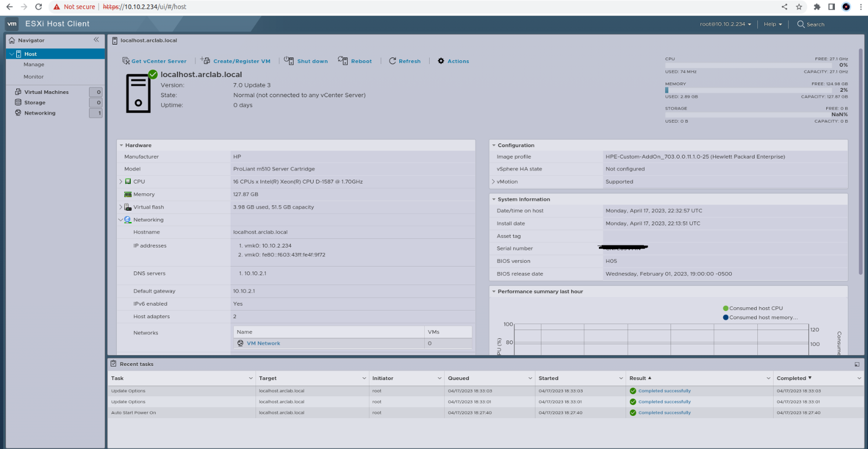Collapse the System Information section
Viewport: 868px width, 449px height.
(494, 200)
